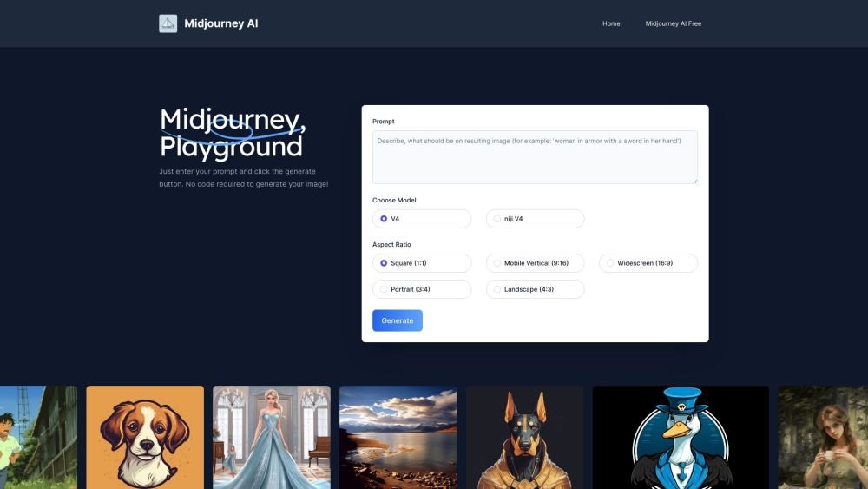View the woman holding teacup image
The width and height of the screenshot is (868, 489).
[823, 438]
